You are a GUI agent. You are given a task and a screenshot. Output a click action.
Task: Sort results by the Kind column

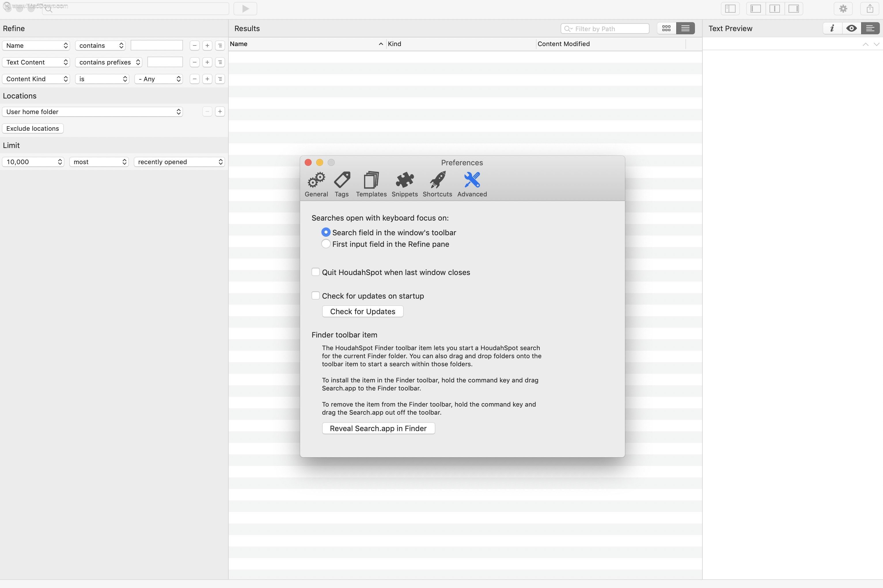point(461,44)
